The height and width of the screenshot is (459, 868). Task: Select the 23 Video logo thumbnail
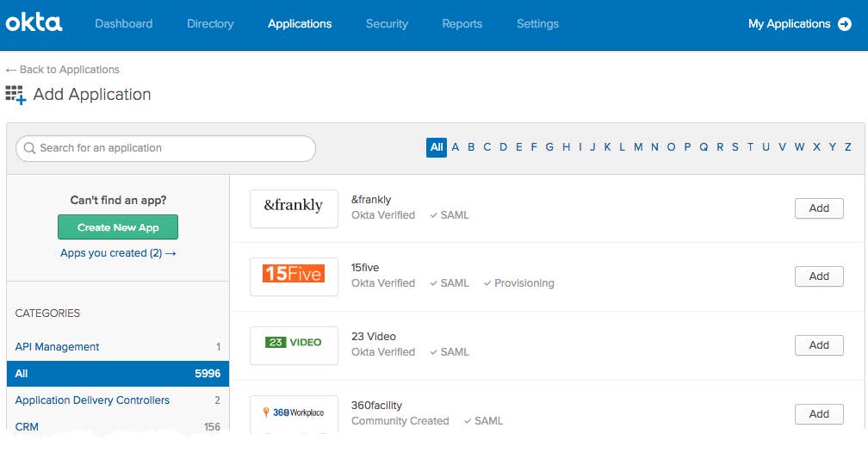coord(294,344)
